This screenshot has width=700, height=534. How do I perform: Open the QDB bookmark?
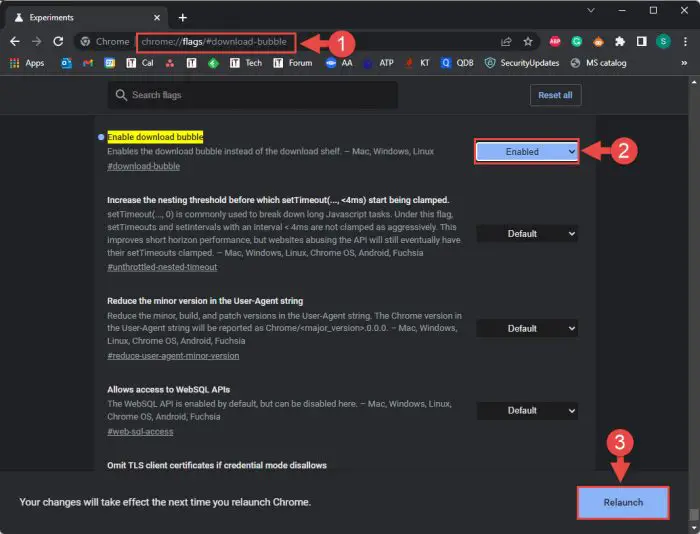tap(457, 63)
